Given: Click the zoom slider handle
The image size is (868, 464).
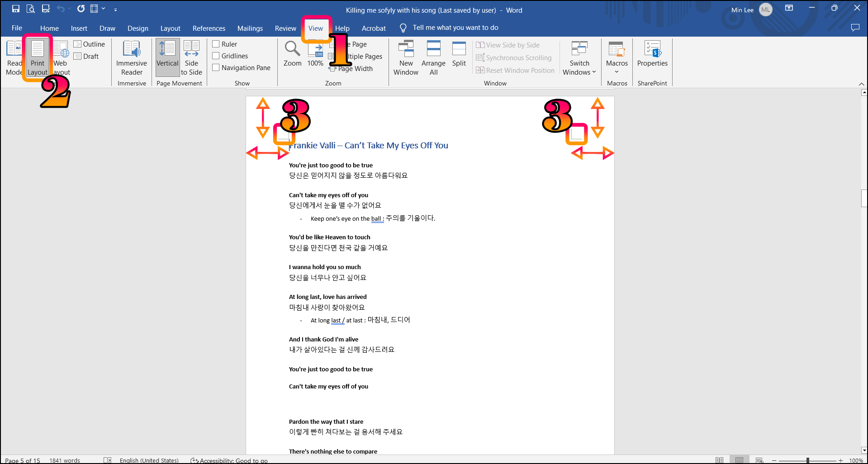Looking at the screenshot, I should coord(807,460).
